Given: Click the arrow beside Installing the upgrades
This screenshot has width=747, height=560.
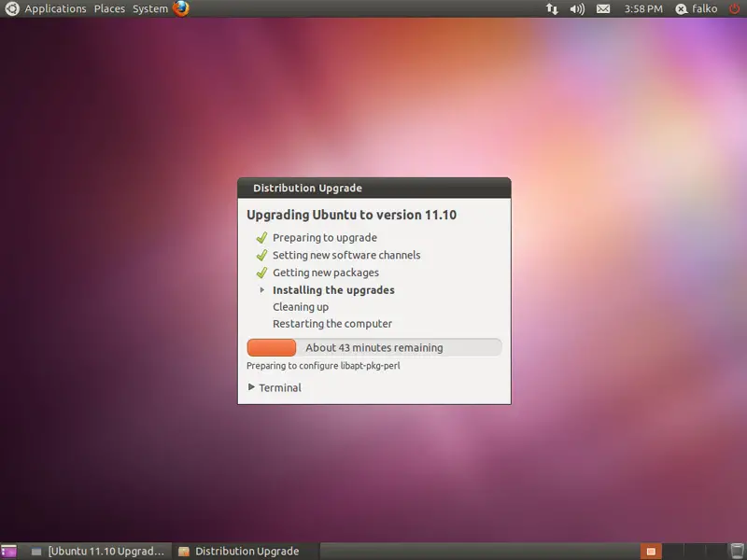Looking at the screenshot, I should click(261, 290).
